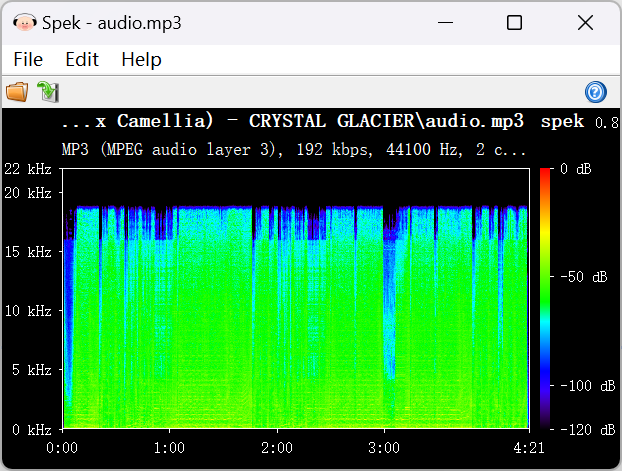Maximize the Spek window
Image resolution: width=622 pixels, height=471 pixels.
[x=514, y=22]
